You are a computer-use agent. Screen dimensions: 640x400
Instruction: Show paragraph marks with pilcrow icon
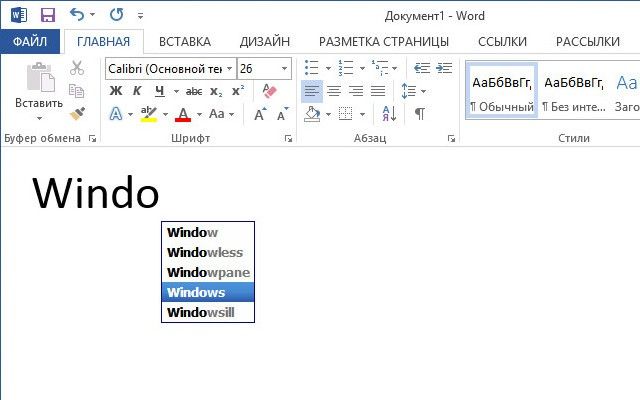point(420,114)
